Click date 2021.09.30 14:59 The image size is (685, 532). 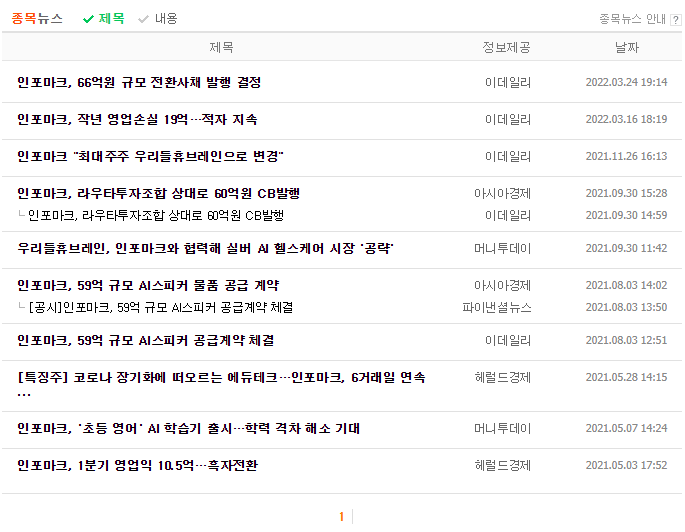(x=626, y=215)
